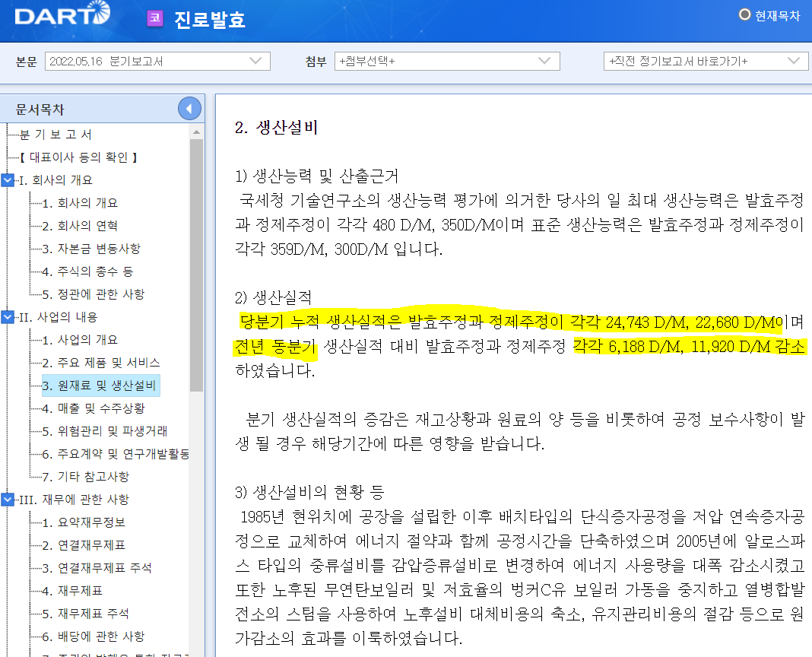Click the 진로발효 company name title

tap(210, 19)
